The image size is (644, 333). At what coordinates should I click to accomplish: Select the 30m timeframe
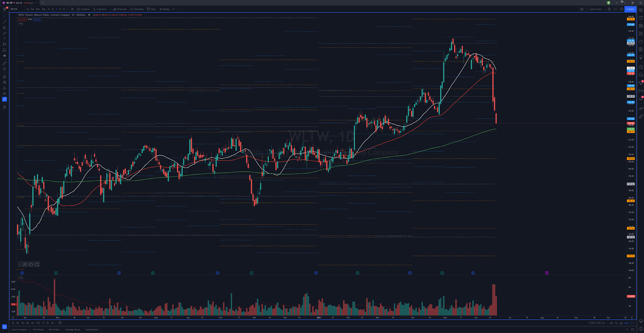click(43, 9)
